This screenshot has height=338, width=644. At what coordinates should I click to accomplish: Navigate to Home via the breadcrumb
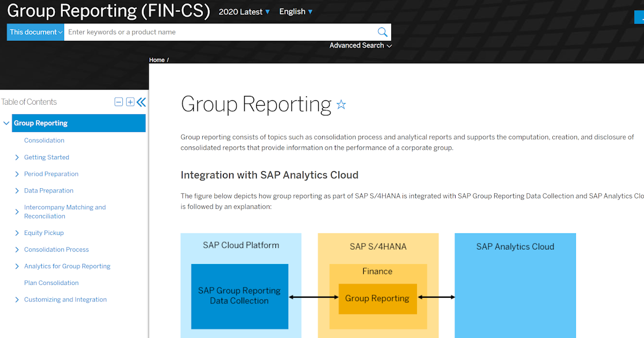156,60
